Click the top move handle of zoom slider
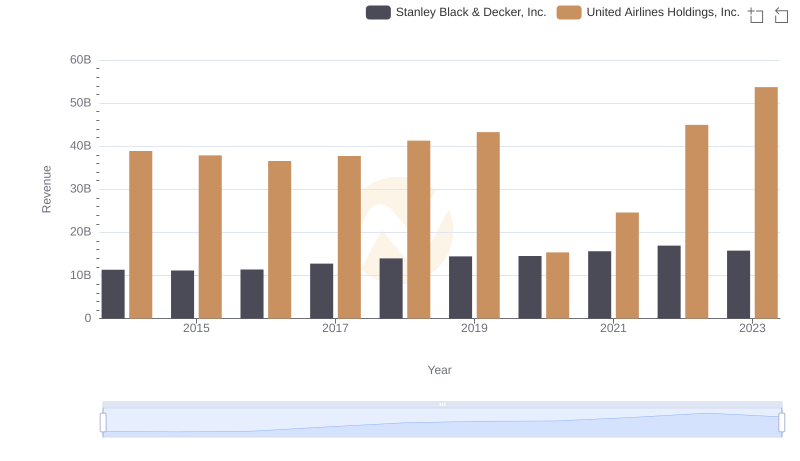Viewport: 800px width, 461px height. click(x=442, y=404)
